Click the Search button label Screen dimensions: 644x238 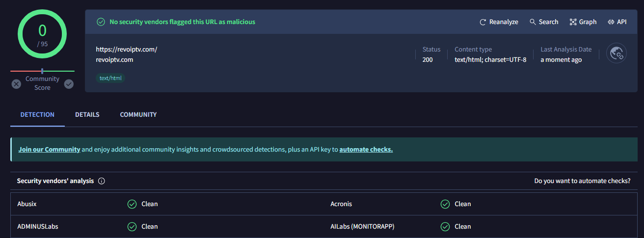tap(548, 22)
